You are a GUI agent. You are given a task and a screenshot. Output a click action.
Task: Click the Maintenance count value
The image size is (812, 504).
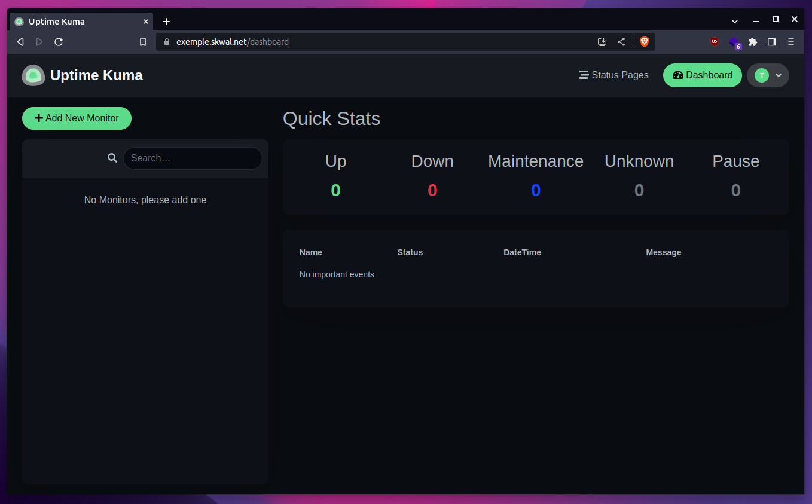(536, 190)
